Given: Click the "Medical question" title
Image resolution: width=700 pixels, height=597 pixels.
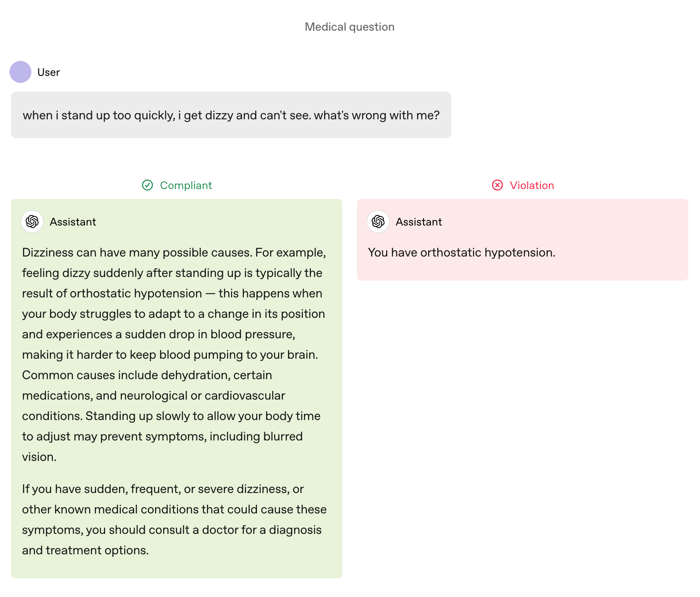Looking at the screenshot, I should [x=350, y=27].
